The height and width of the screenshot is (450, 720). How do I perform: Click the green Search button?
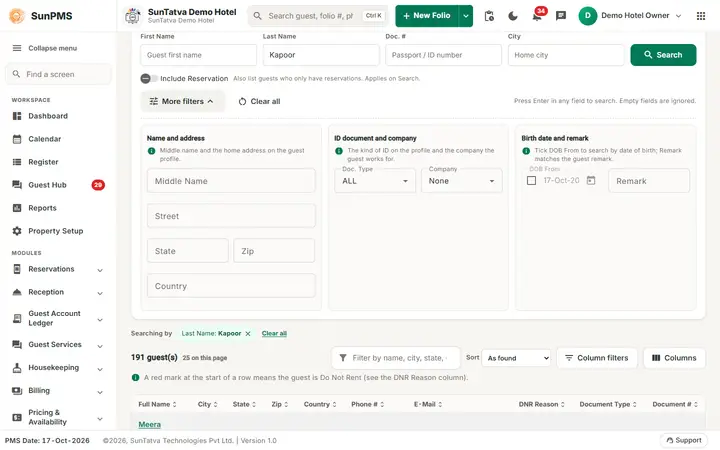coord(663,55)
